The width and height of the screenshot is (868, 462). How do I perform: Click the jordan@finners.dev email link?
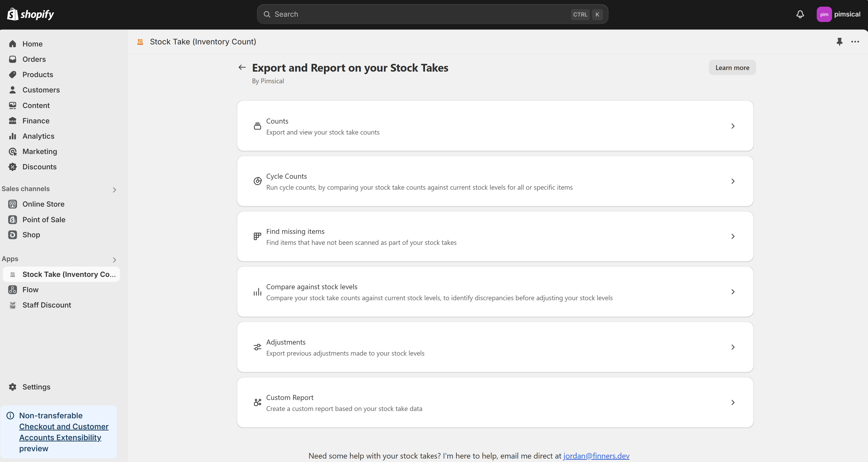pos(597,455)
